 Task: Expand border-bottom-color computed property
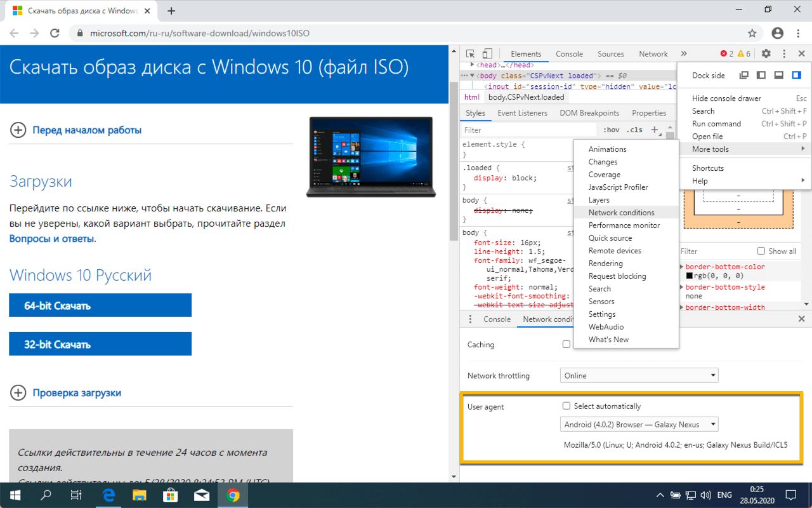(x=683, y=267)
